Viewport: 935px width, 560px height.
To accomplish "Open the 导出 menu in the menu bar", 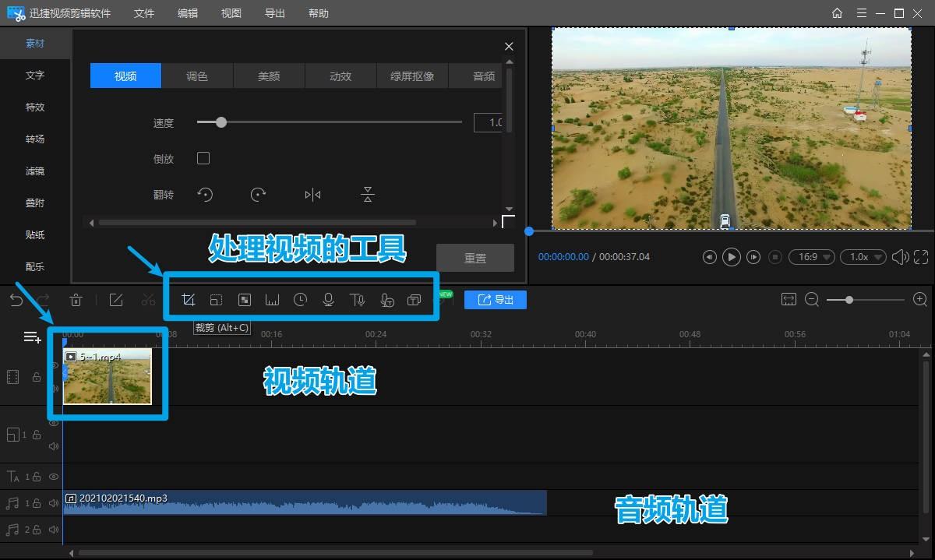I will coord(275,13).
